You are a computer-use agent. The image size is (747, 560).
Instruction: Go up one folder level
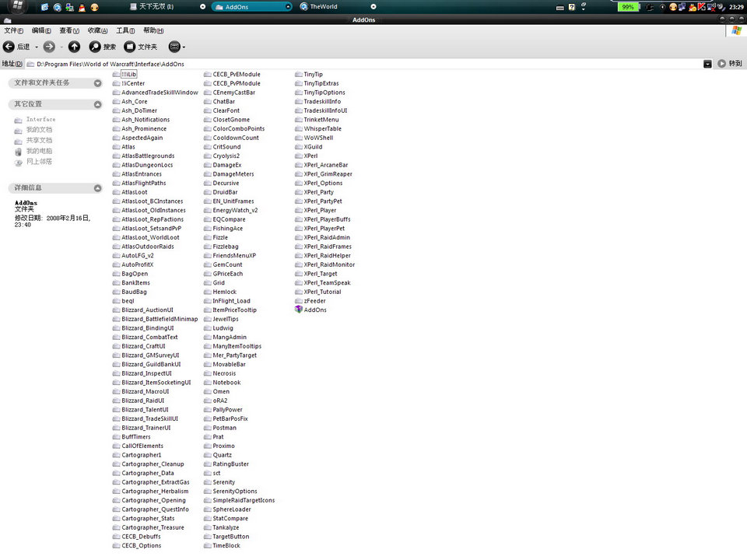74,47
